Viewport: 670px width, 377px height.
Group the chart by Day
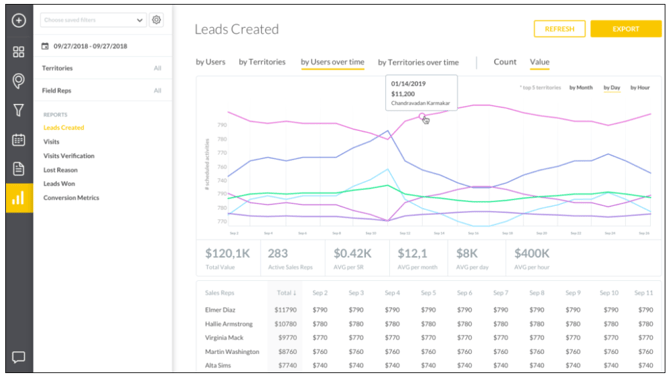[x=611, y=88]
